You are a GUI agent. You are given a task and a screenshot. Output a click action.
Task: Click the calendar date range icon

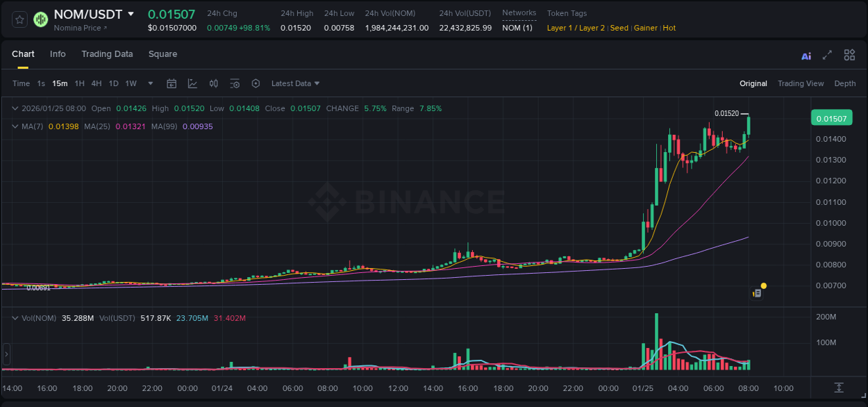(x=172, y=83)
